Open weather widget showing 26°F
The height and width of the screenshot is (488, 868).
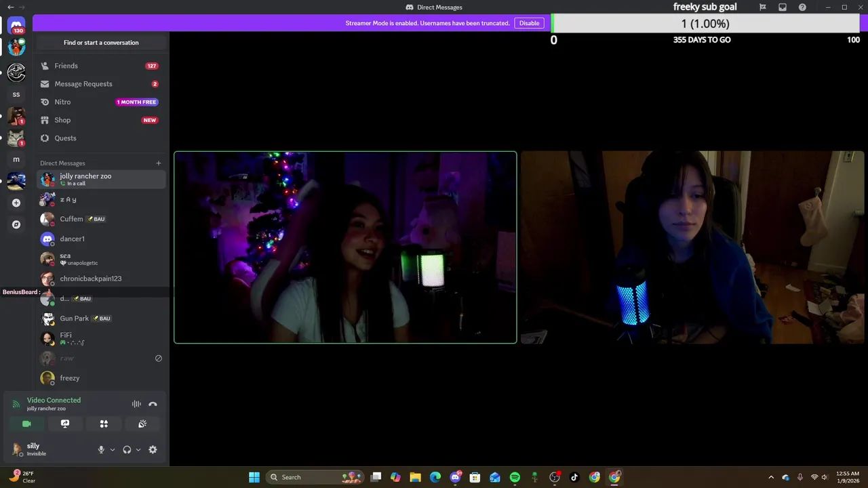pos(20,477)
